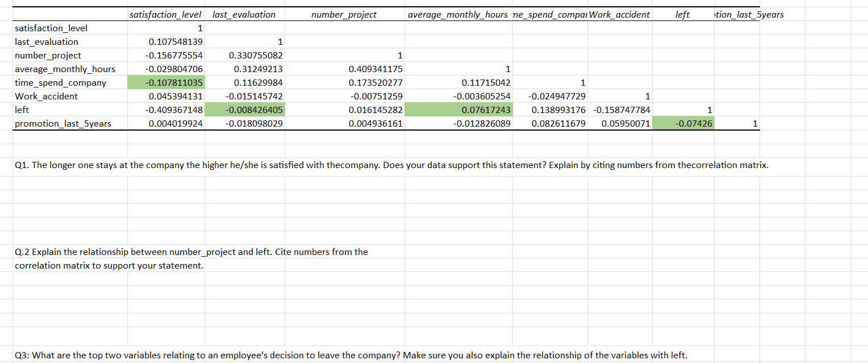Viewport: 868px width, 364px height.
Task: Select cell with value 0.138993176
Action: (550, 110)
